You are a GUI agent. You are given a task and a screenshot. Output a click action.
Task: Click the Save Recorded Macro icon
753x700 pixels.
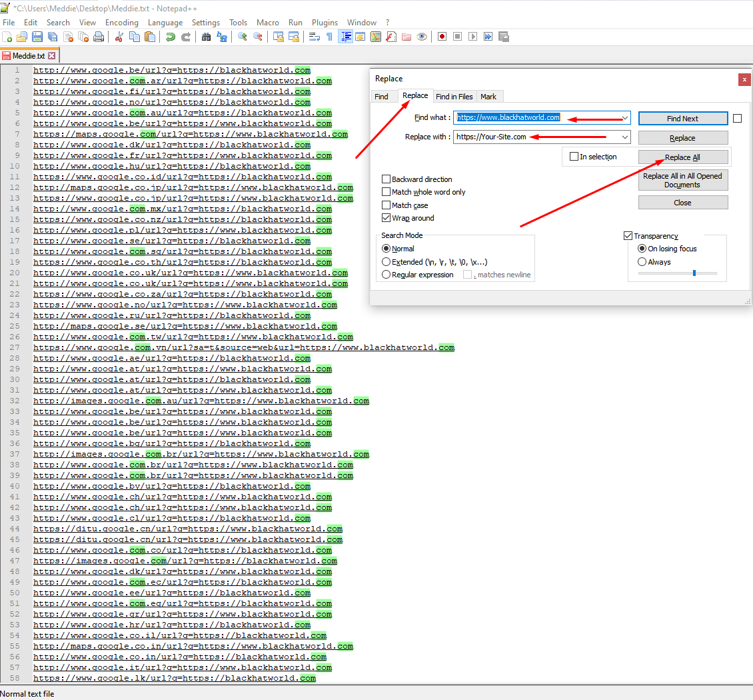504,37
